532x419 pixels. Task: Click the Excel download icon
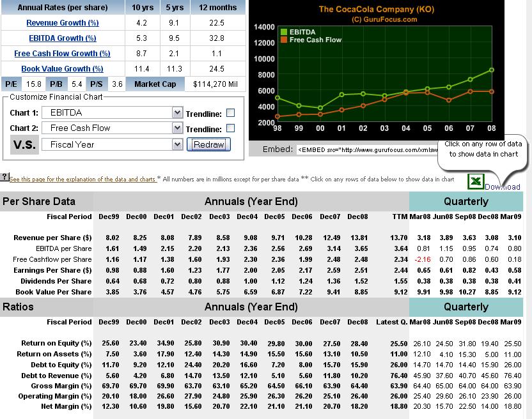click(x=476, y=181)
